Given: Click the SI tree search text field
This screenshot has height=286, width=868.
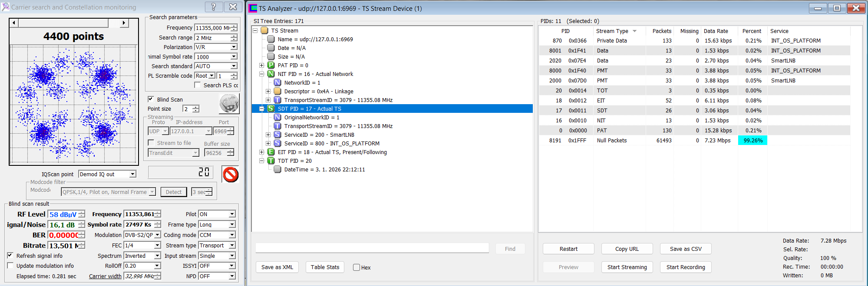Looking at the screenshot, I should coord(372,248).
